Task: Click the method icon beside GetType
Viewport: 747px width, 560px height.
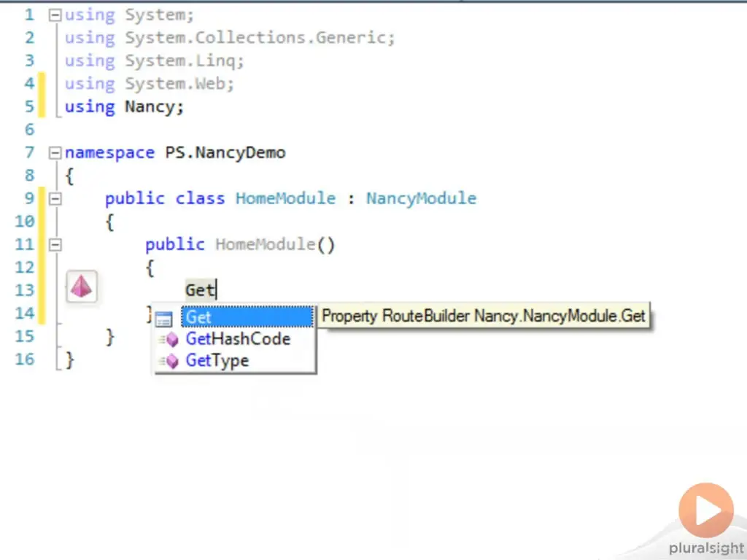Action: click(169, 361)
